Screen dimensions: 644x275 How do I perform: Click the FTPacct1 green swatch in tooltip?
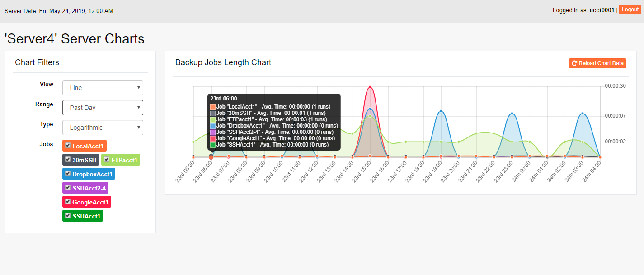pos(213,119)
